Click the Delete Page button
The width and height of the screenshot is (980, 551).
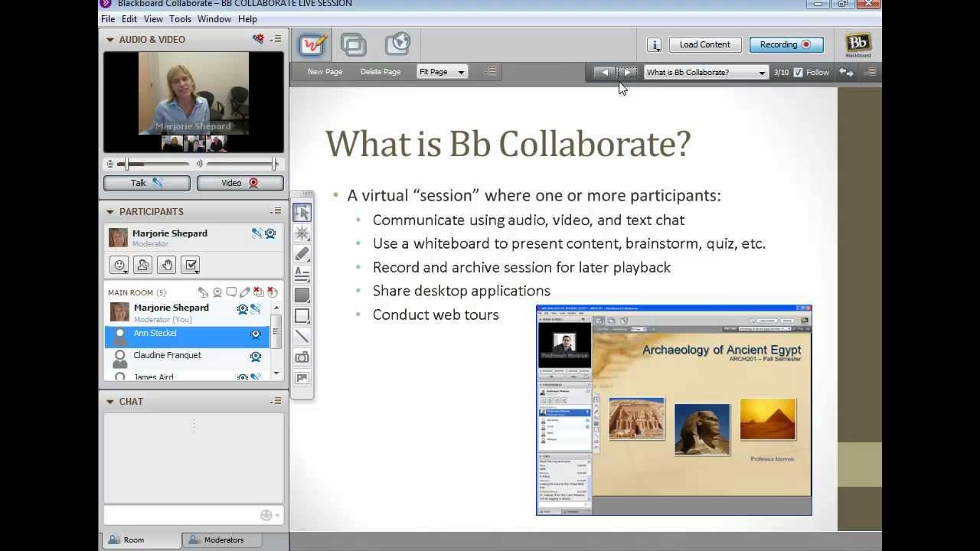click(381, 72)
